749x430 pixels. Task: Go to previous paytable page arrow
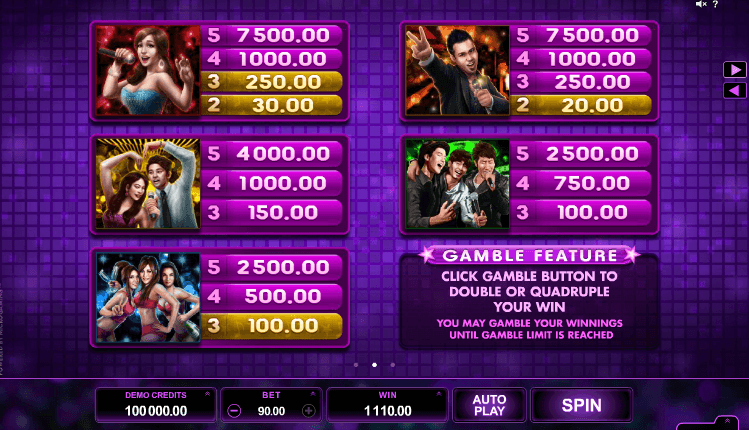[x=735, y=90]
